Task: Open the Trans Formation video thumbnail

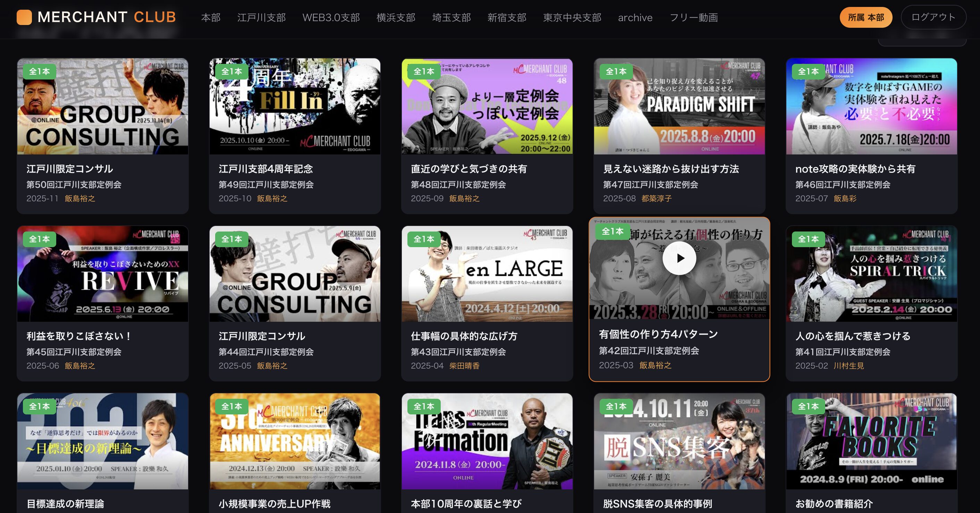Action: pos(487,441)
